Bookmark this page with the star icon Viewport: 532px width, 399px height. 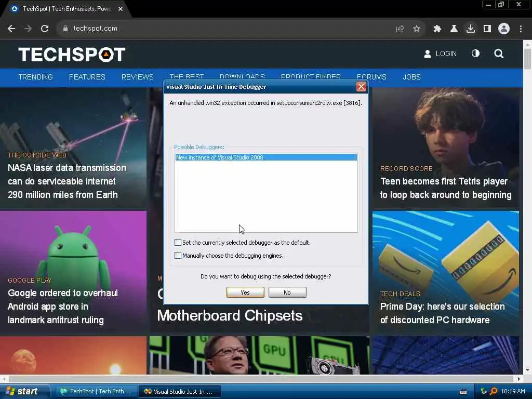click(417, 29)
